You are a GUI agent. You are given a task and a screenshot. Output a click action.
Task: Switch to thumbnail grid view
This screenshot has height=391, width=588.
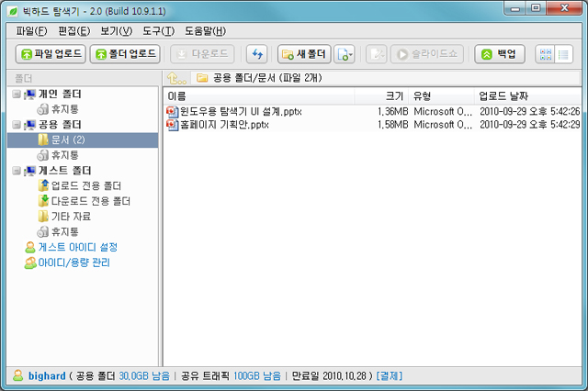(x=545, y=55)
